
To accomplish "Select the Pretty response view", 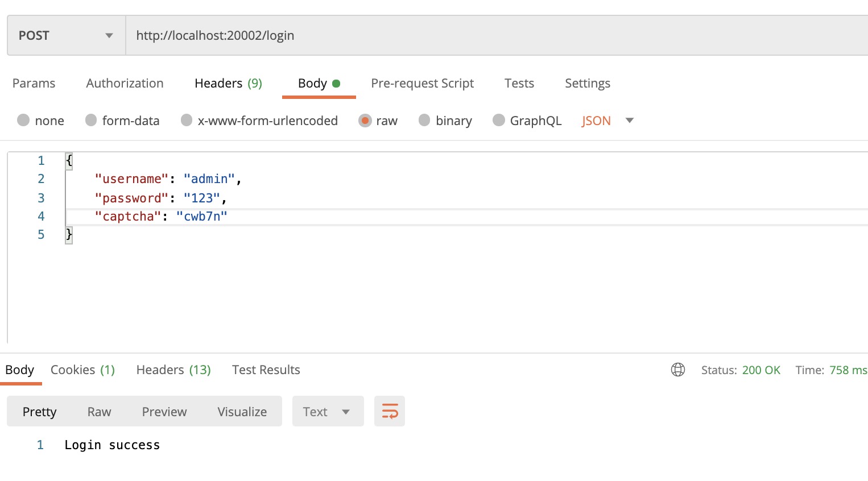I will tap(40, 412).
